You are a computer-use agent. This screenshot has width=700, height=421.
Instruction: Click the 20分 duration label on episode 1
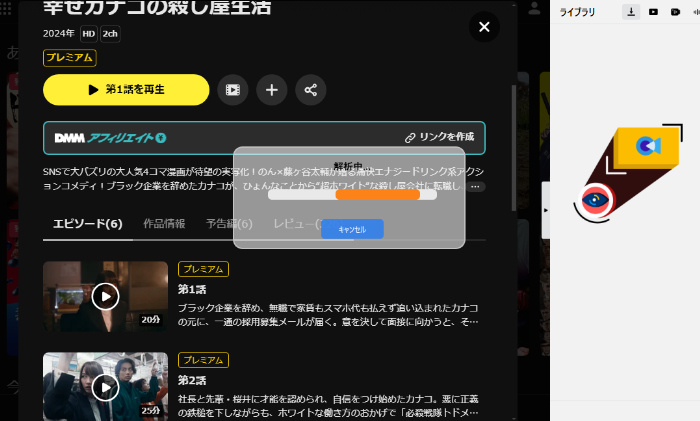click(150, 320)
